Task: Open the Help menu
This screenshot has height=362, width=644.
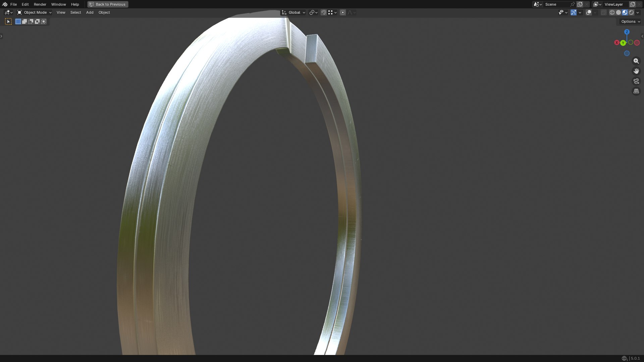Action: tap(75, 4)
